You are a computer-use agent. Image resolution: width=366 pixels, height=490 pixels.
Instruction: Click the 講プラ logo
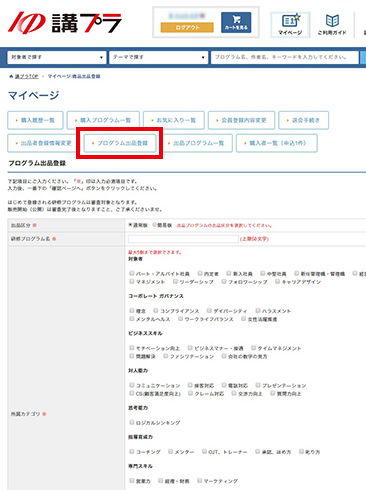pyautogui.click(x=65, y=23)
